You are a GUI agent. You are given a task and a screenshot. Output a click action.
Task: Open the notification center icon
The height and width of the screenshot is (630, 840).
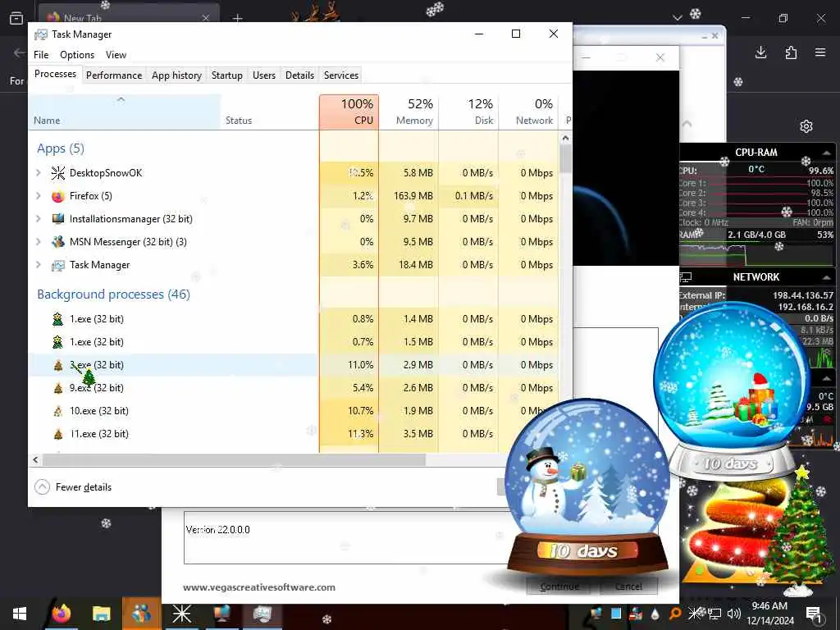coord(814,614)
